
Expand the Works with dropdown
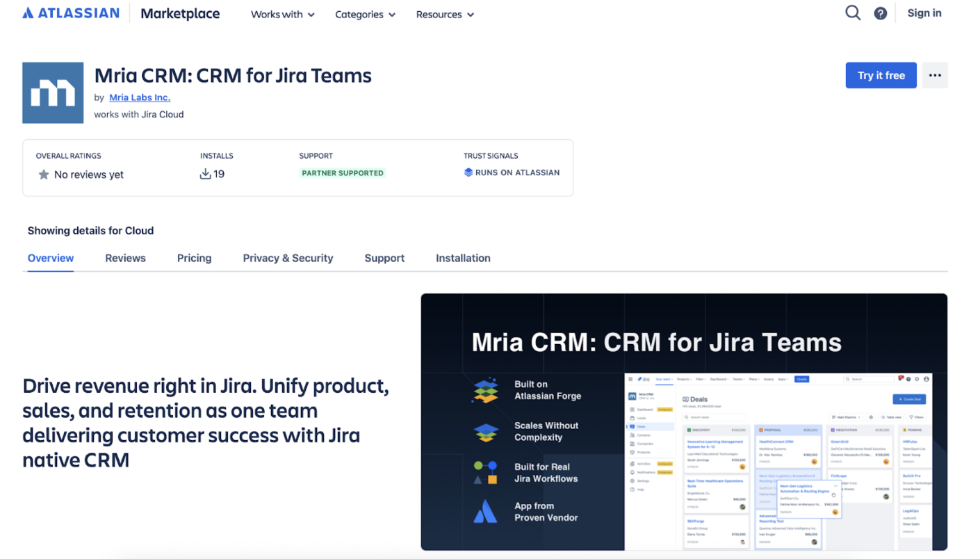(283, 14)
